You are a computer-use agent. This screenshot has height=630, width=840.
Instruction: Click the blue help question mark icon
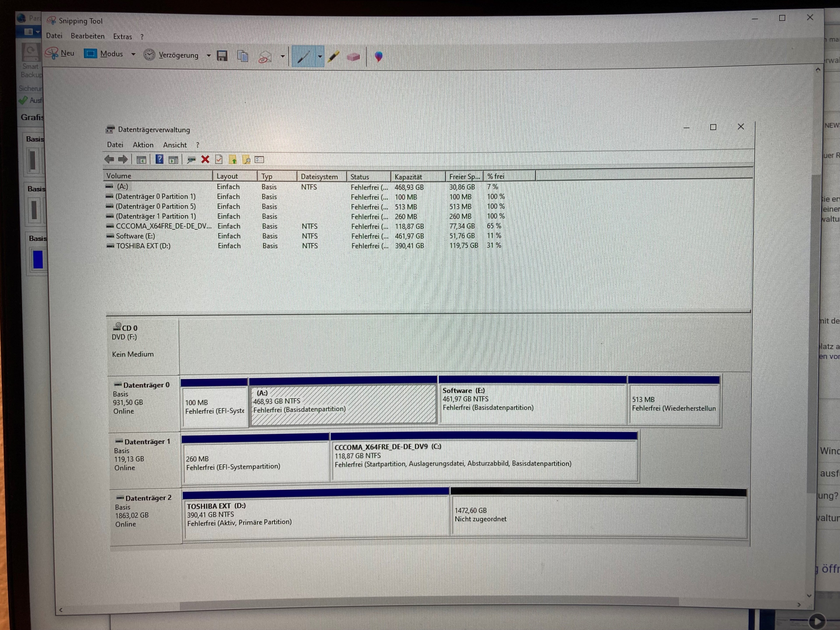tap(159, 159)
